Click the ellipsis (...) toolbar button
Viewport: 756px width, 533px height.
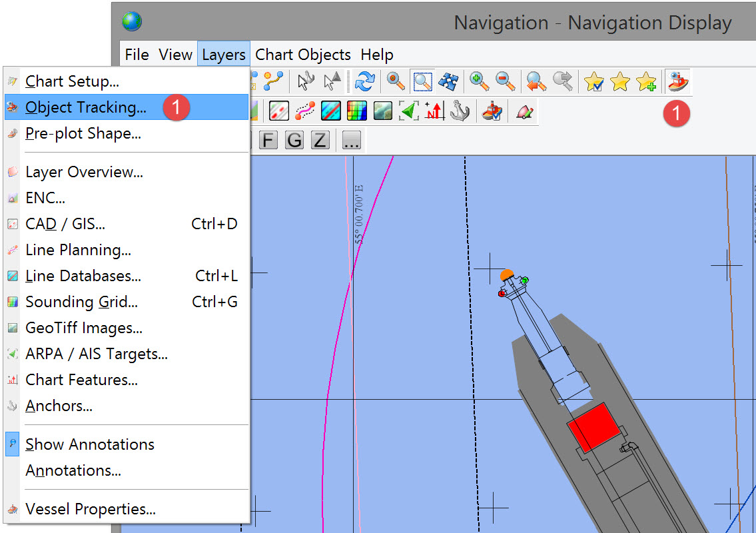coord(352,140)
